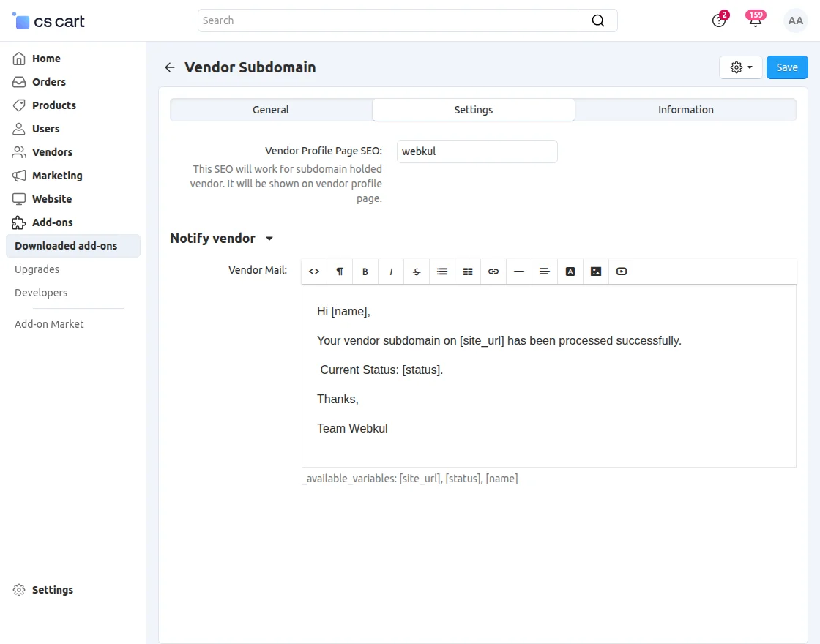The image size is (820, 644).
Task: Switch to the General tab
Action: click(x=270, y=109)
